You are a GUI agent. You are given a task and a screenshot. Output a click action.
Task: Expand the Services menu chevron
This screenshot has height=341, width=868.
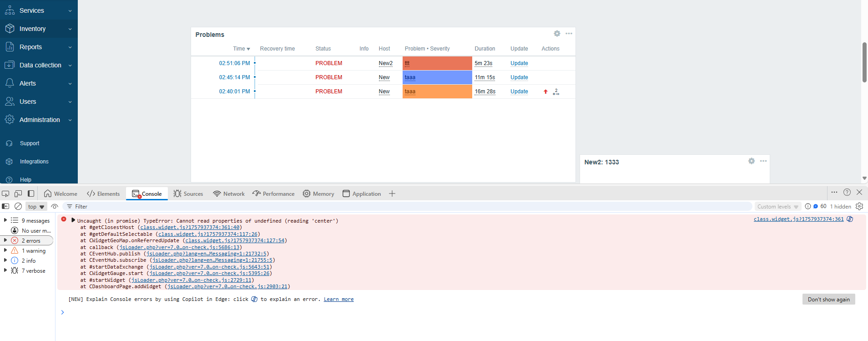[x=70, y=10]
